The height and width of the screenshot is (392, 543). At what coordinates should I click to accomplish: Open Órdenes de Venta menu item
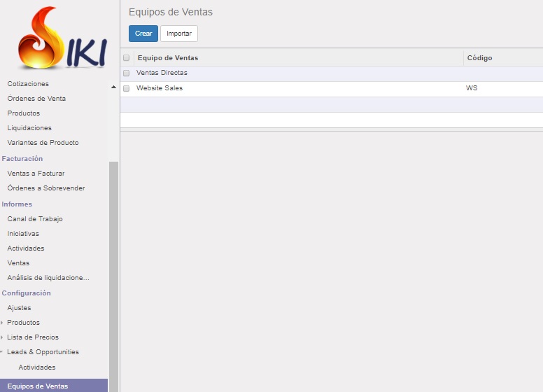click(36, 99)
